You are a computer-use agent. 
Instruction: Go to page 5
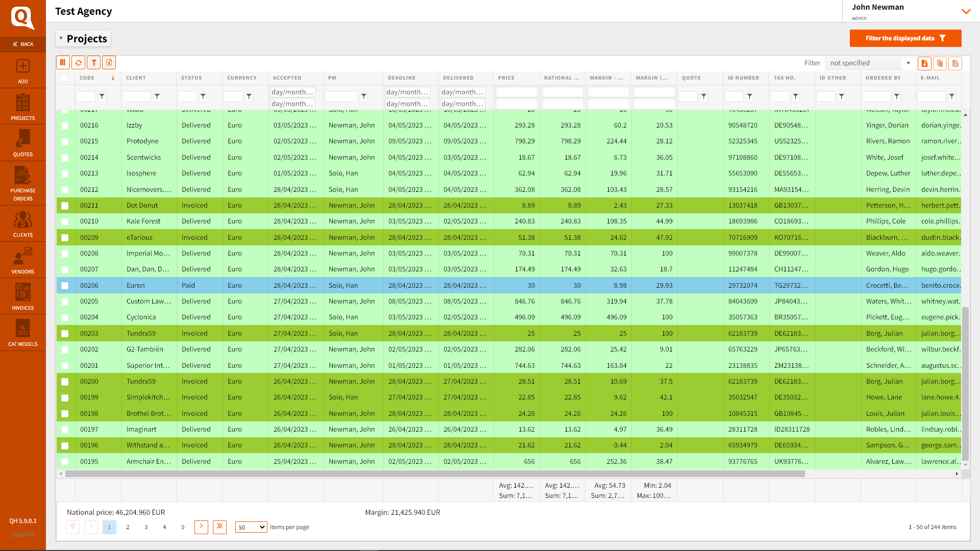coord(183,527)
